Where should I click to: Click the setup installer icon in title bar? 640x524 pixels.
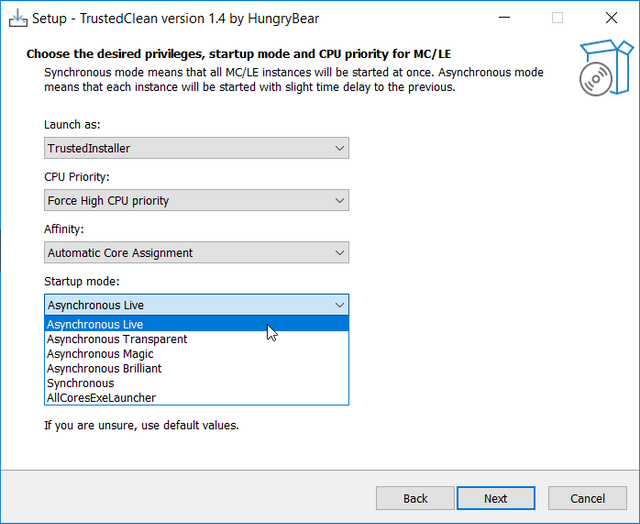[17, 18]
